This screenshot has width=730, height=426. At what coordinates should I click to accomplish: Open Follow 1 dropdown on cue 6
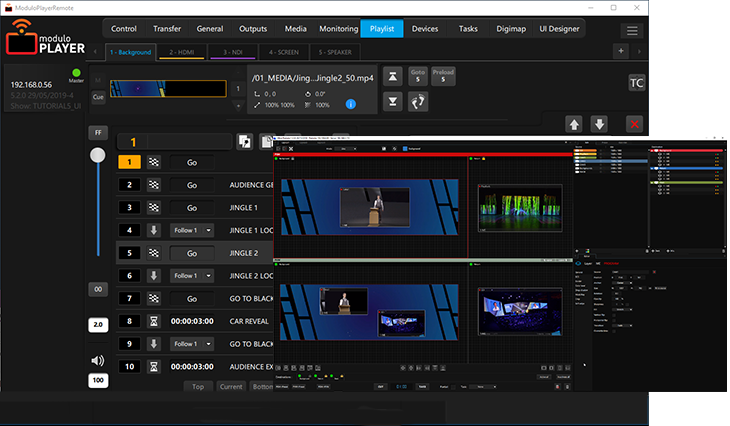pyautogui.click(x=192, y=276)
